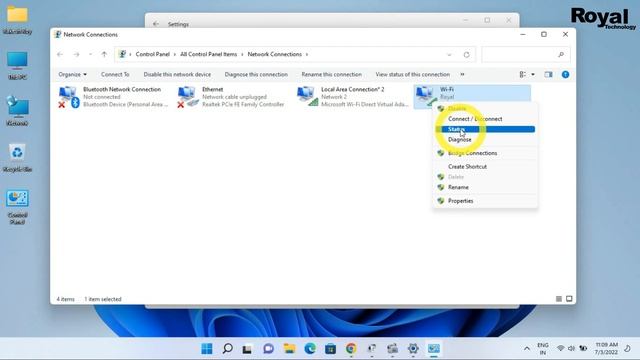Click Control Panel in breadcrumb path
This screenshot has height=360, width=640.
[152, 54]
